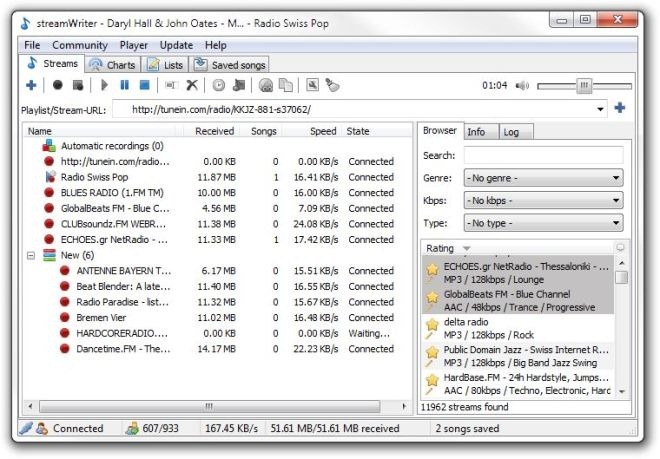Image resolution: width=660 pixels, height=459 pixels.
Task: Click the stream Search input field
Action: pyautogui.click(x=543, y=155)
